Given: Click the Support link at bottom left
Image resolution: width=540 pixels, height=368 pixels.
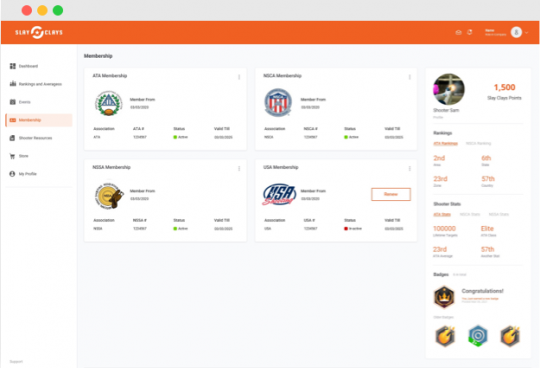Looking at the screenshot, I should pos(16,361).
